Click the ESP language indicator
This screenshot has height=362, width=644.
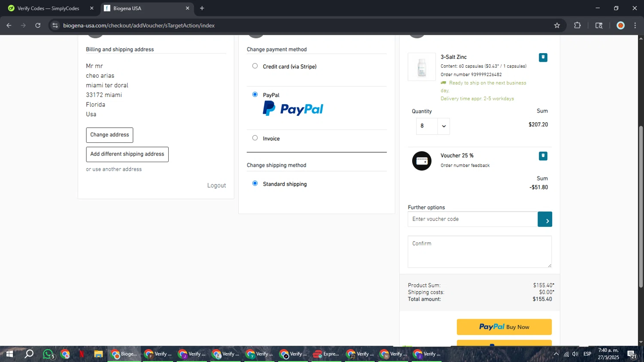[587, 354]
